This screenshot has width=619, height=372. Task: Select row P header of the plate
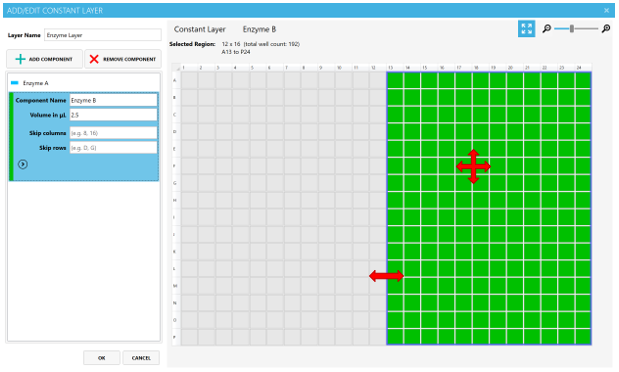[x=176, y=337]
